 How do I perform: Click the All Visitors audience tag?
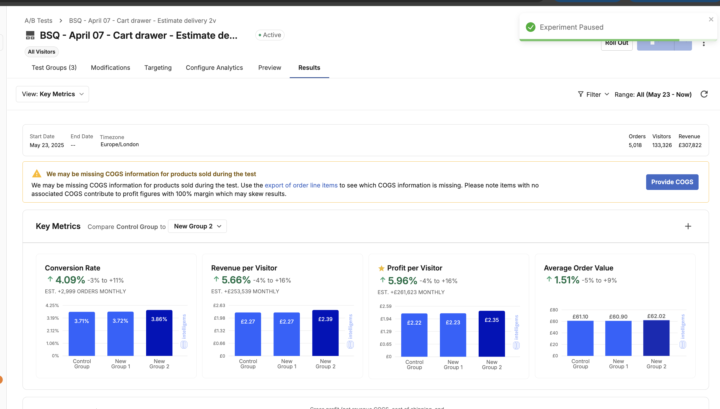(x=41, y=52)
